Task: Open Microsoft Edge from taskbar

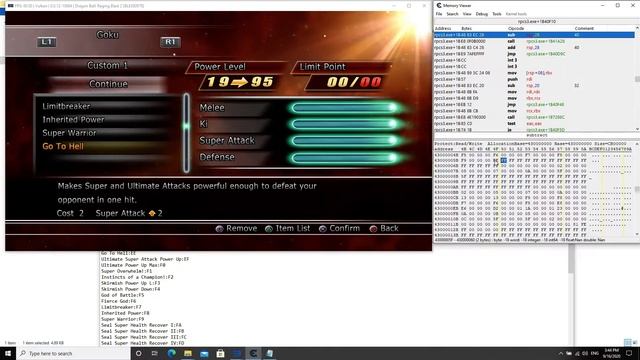Action: point(171,353)
